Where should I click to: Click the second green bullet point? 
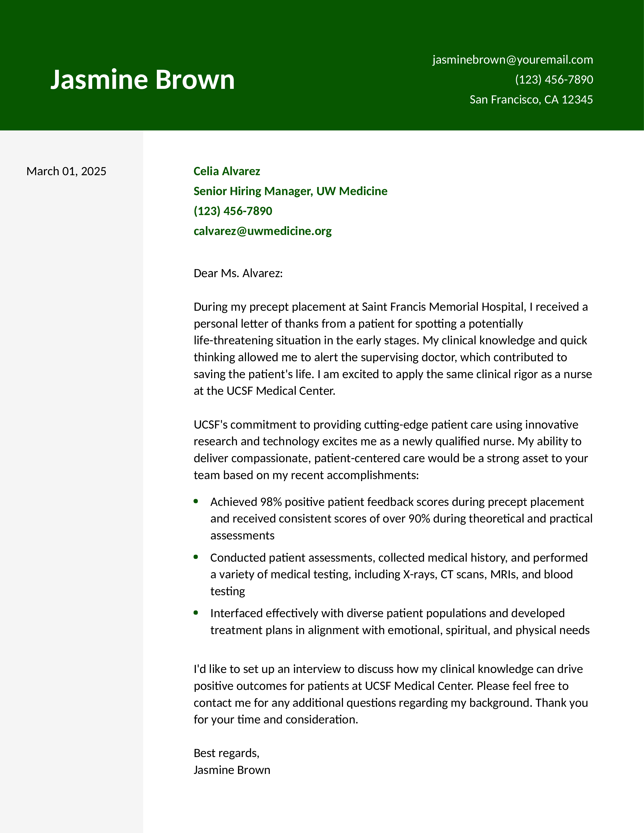(x=196, y=557)
